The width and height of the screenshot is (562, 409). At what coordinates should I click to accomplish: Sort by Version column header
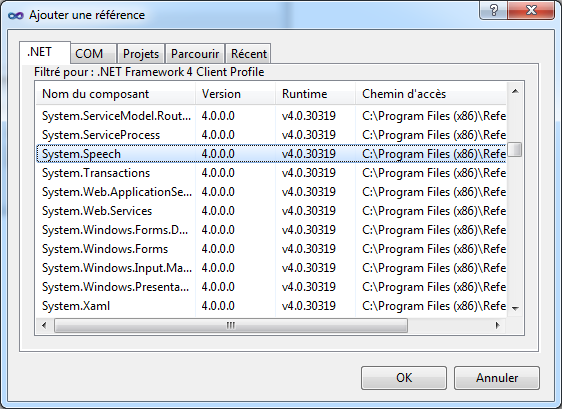pyautogui.click(x=235, y=94)
